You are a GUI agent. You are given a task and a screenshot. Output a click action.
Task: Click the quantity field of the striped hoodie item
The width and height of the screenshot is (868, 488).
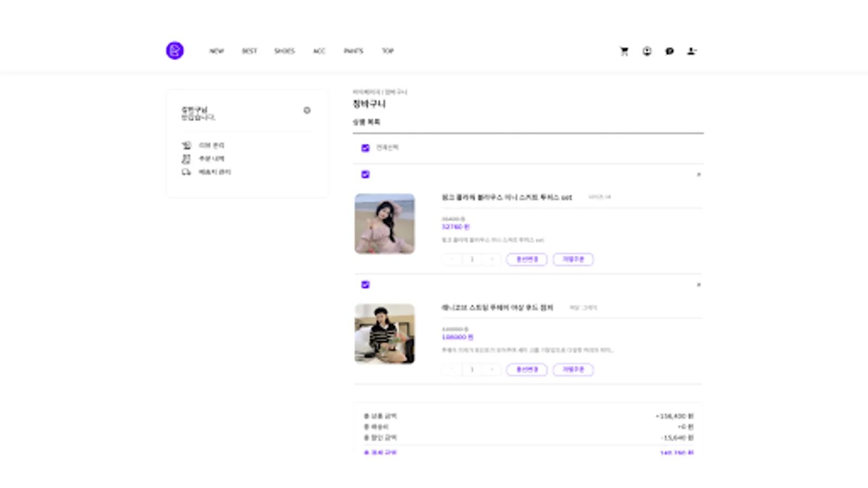pyautogui.click(x=472, y=369)
